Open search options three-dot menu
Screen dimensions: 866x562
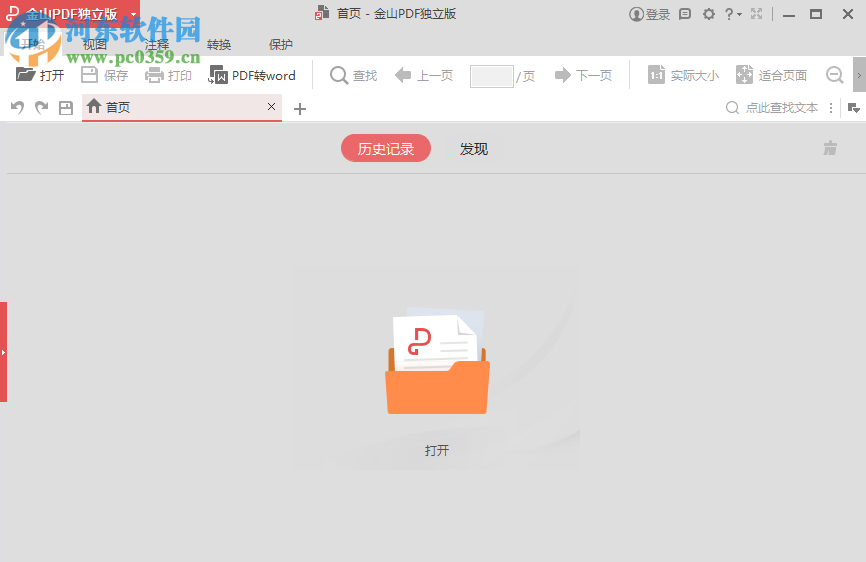(831, 108)
